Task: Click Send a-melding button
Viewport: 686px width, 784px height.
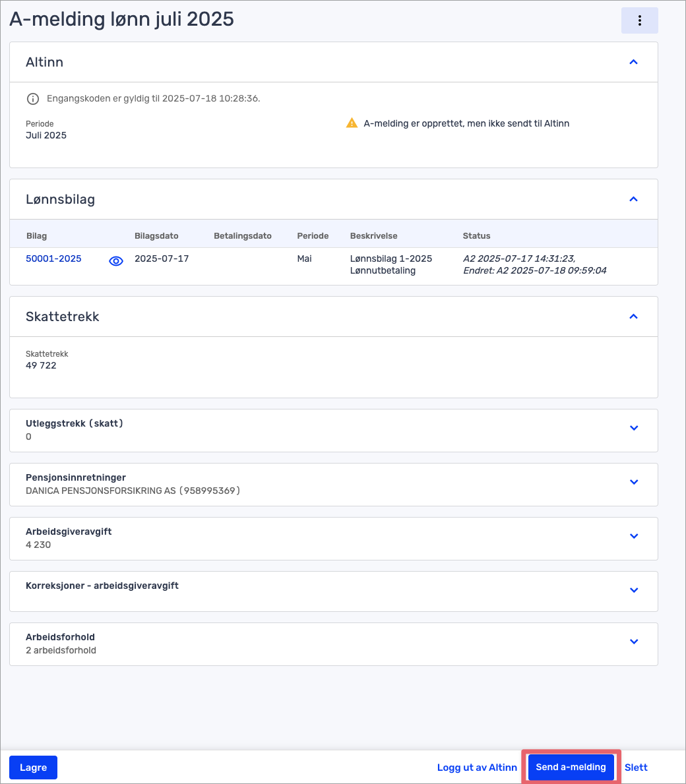Action: tap(571, 767)
